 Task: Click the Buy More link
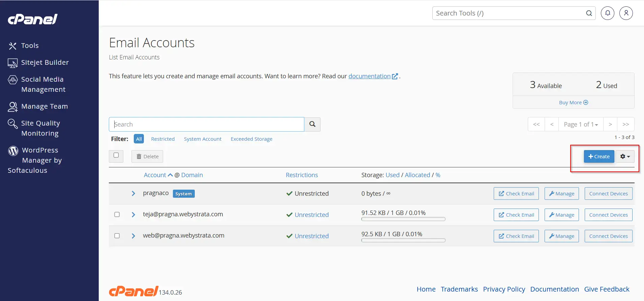click(574, 103)
